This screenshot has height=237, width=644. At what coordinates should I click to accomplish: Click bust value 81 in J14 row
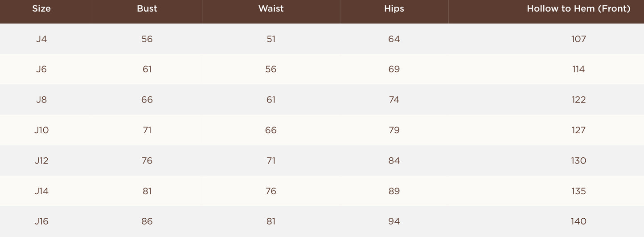147,191
